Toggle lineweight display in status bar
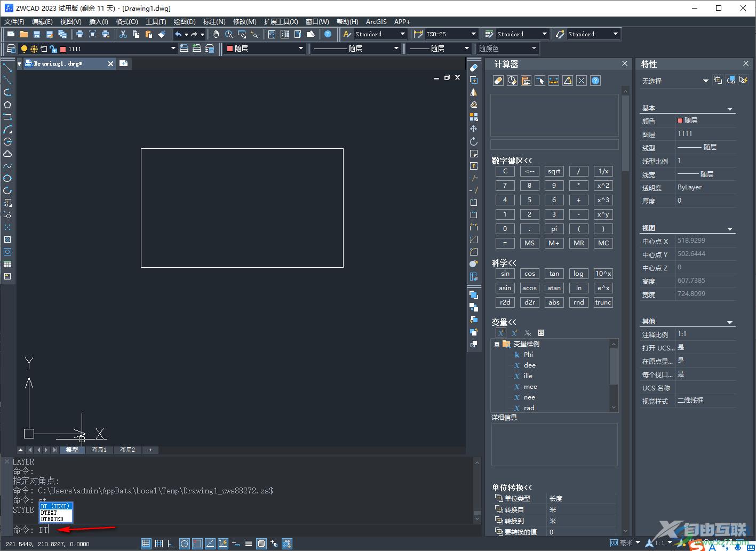 coord(249,544)
